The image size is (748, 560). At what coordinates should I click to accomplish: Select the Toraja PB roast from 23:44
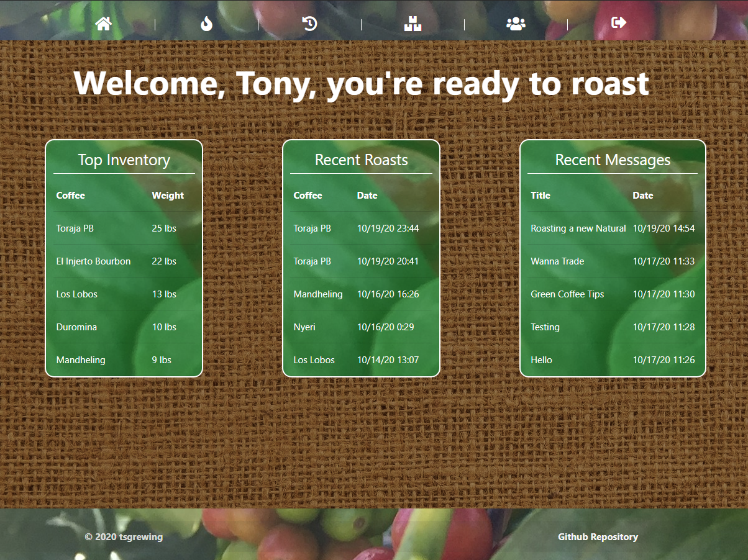pos(312,228)
